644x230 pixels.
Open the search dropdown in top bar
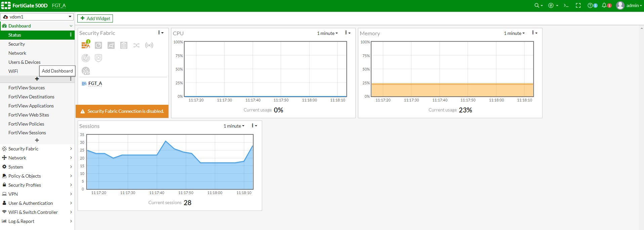(x=538, y=5)
